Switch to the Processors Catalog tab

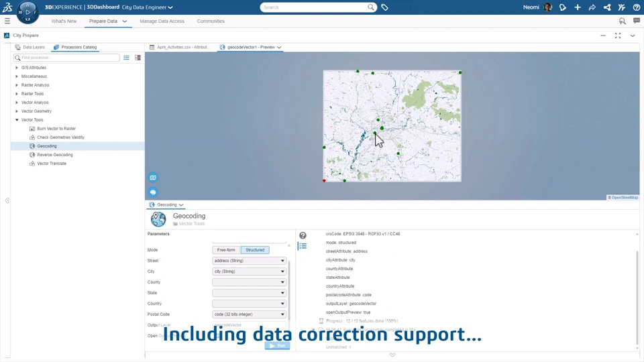pyautogui.click(x=75, y=47)
